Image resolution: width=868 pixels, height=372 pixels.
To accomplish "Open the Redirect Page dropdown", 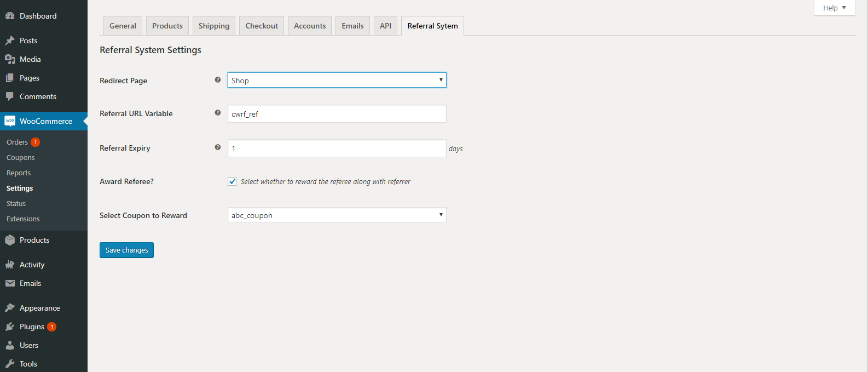I will tap(337, 80).
